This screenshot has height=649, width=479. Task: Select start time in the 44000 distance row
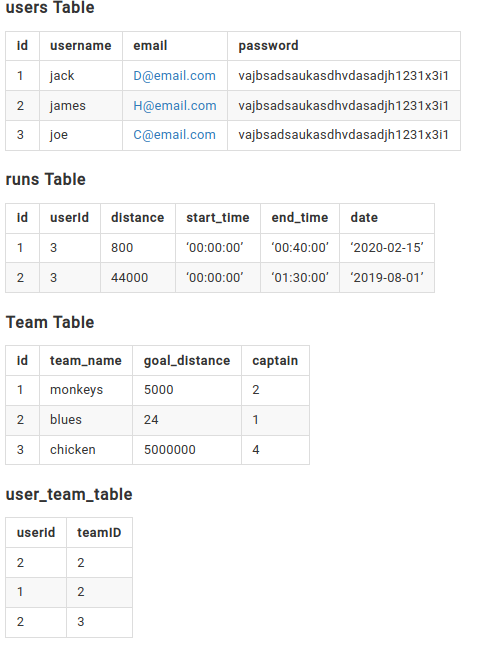coord(218,277)
